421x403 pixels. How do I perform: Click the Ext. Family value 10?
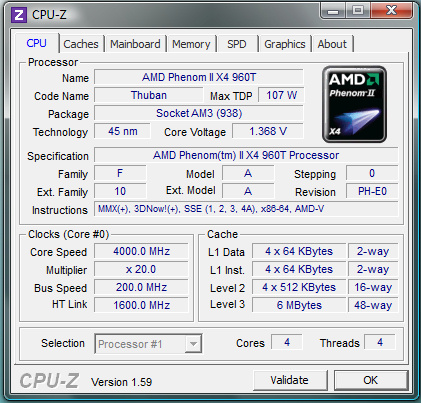[120, 191]
